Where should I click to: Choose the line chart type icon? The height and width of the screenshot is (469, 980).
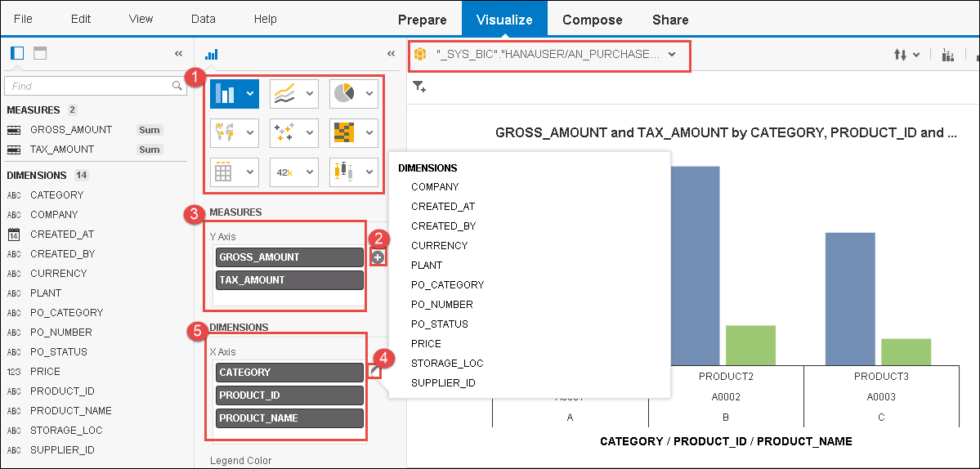284,94
